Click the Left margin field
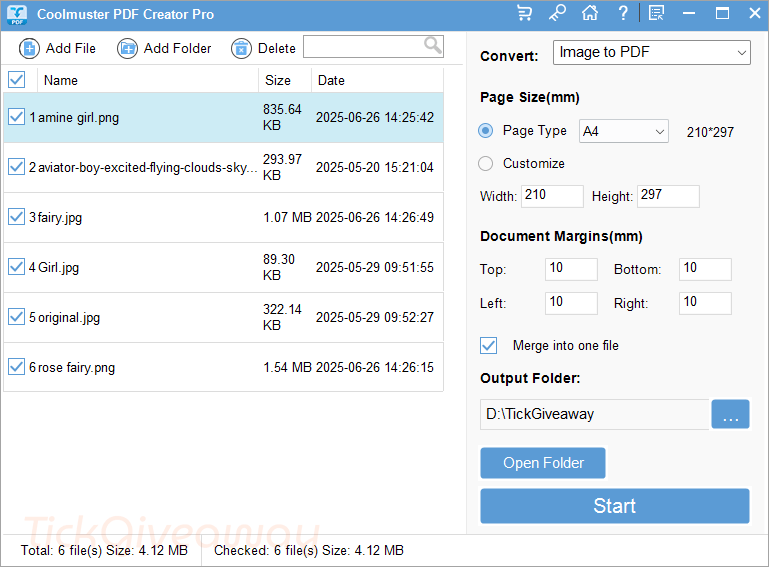 (x=571, y=303)
